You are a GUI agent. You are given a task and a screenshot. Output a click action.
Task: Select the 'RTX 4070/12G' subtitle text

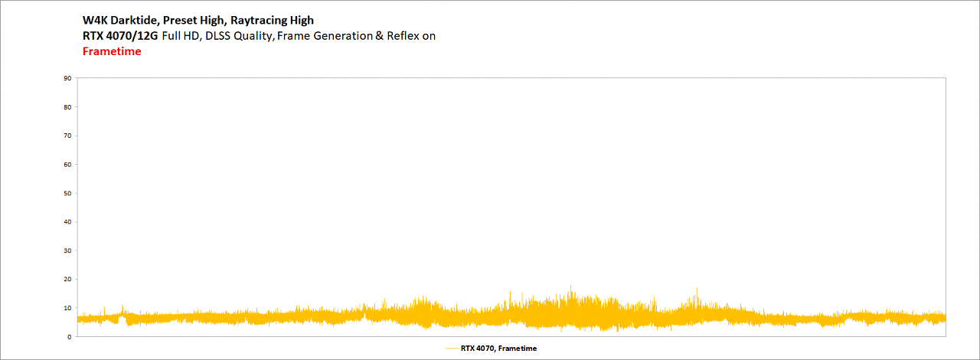point(120,36)
